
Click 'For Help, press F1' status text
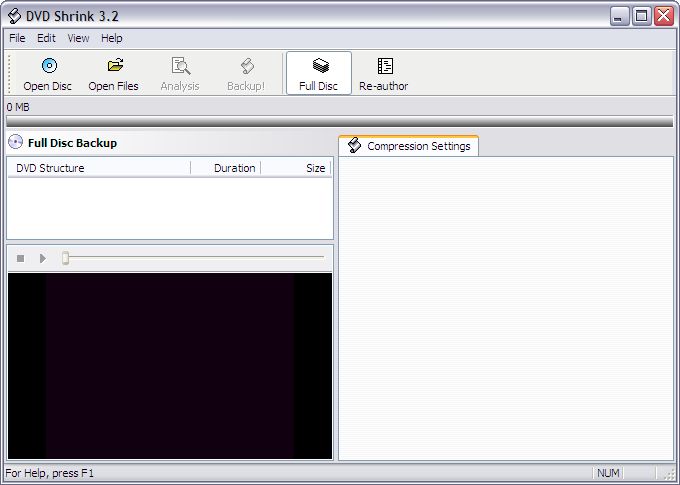tap(49, 473)
